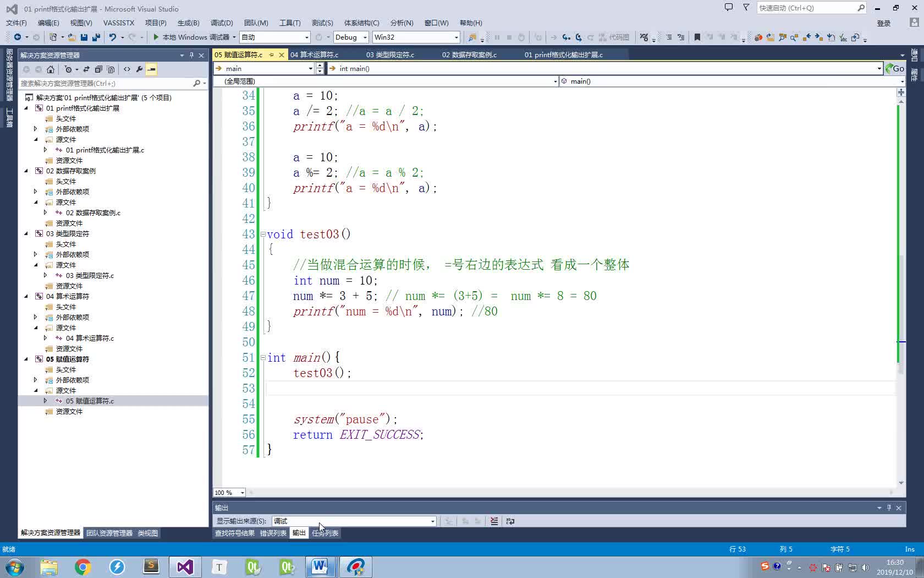Open the solution configurations Debug dropdown
924x578 pixels.
click(350, 37)
